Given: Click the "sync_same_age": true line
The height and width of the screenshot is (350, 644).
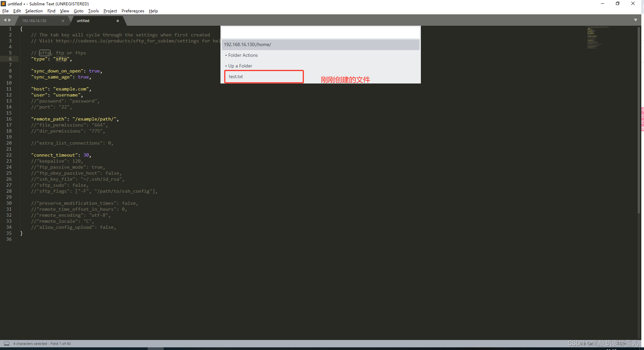Looking at the screenshot, I should click(61, 77).
